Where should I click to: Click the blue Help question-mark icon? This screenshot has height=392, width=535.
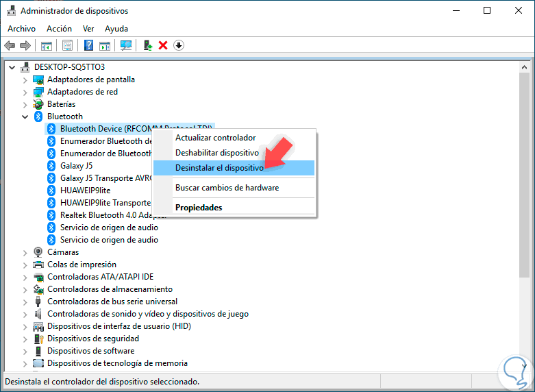[x=89, y=45]
